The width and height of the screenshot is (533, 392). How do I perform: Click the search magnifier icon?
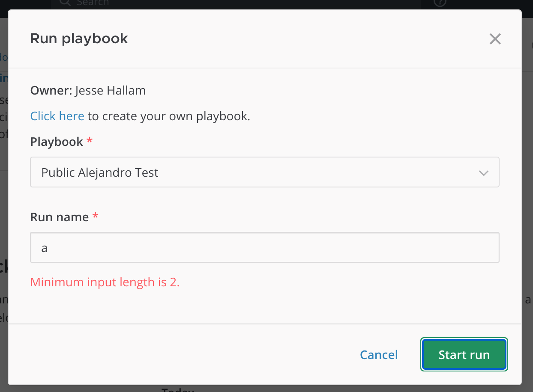click(64, 3)
